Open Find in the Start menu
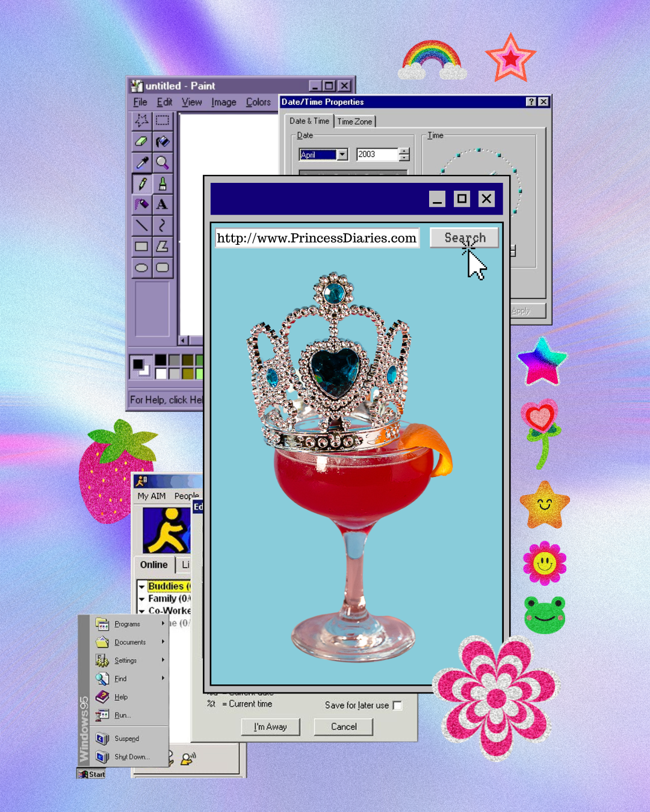Screen dimensions: 650x812 tap(129, 678)
